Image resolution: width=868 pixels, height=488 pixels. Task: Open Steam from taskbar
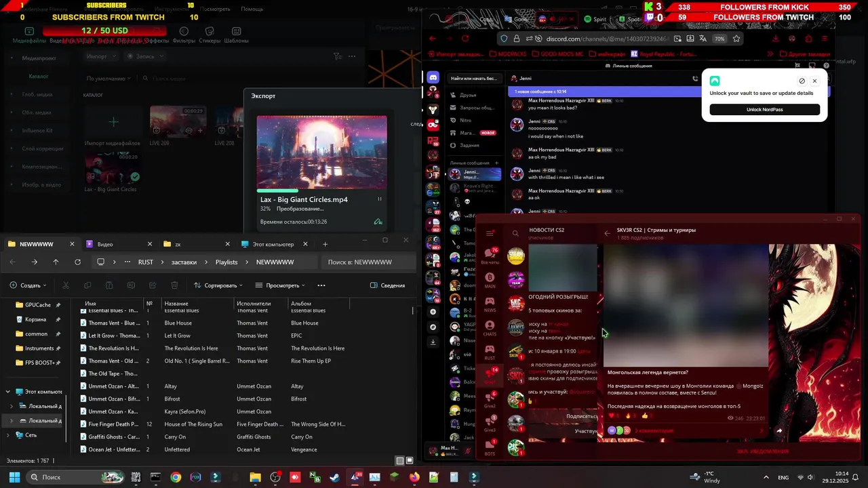click(x=335, y=477)
